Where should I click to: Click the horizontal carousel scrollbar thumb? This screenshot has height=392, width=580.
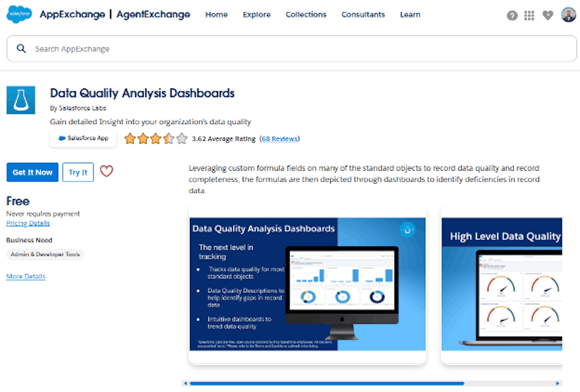(327, 383)
